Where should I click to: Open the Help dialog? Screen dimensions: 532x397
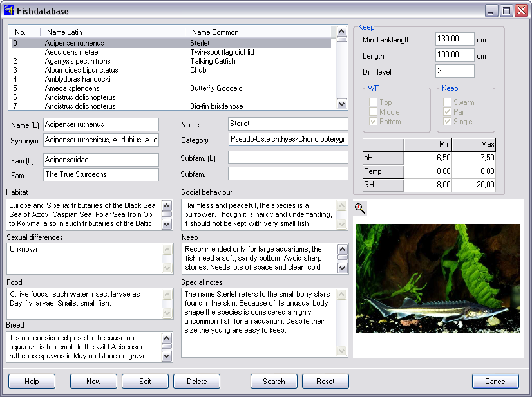(x=31, y=381)
